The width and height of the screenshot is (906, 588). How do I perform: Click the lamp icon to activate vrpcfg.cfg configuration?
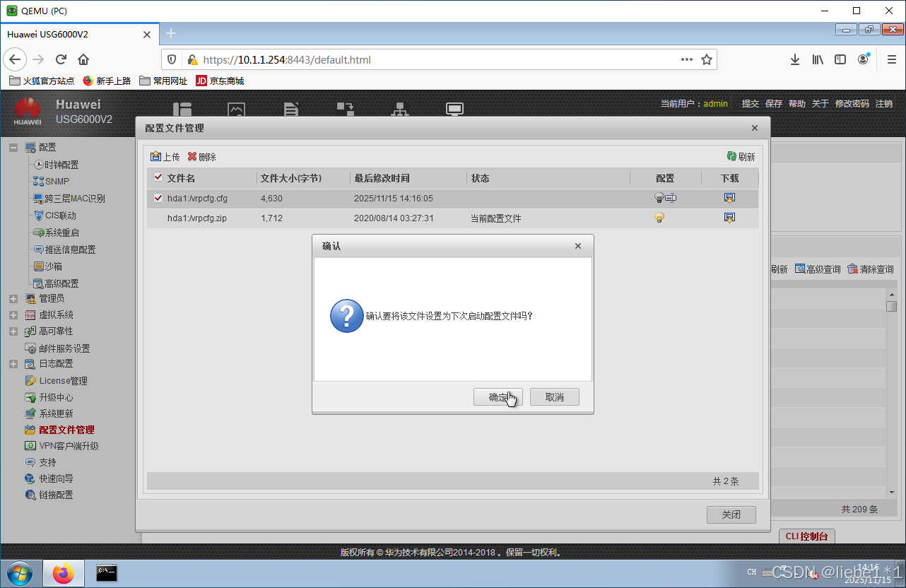coord(659,198)
